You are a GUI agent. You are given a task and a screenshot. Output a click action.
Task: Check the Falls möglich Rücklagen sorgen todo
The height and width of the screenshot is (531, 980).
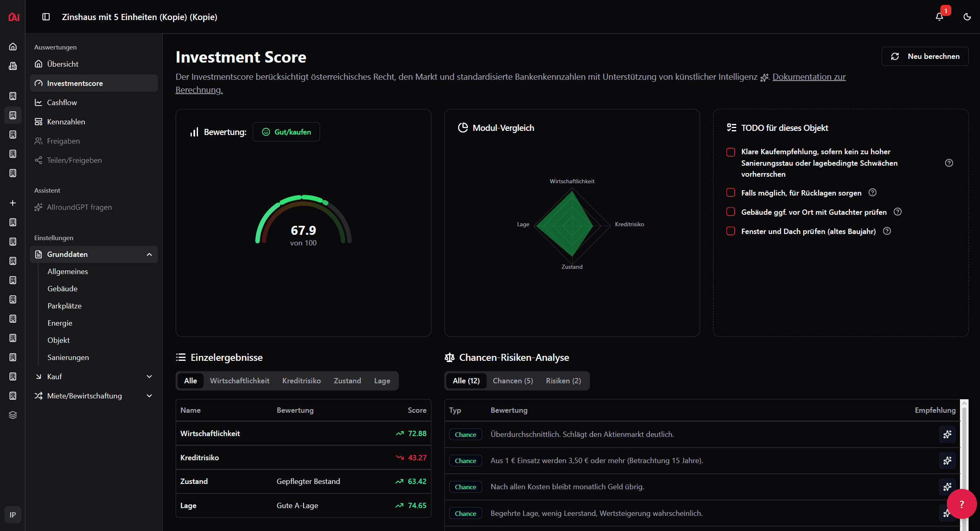(731, 193)
